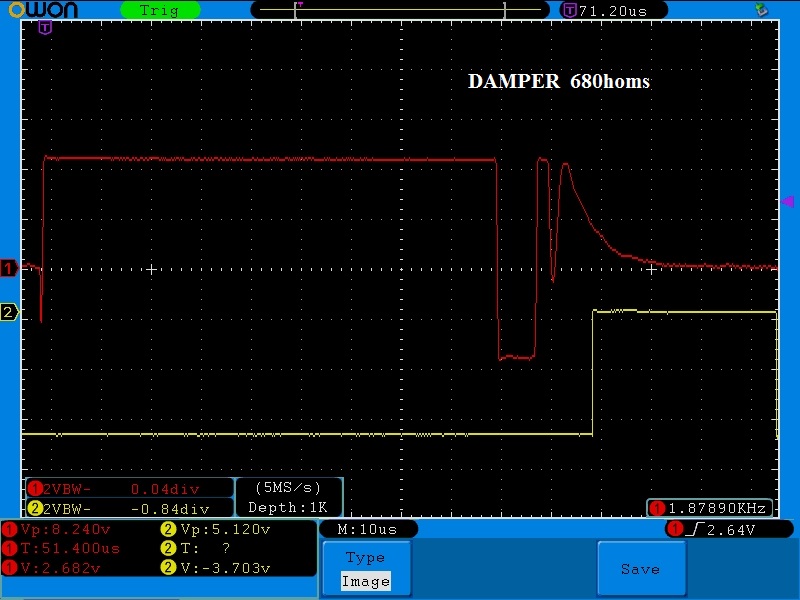
Task: Open the Type Image selector
Action: [x=366, y=568]
